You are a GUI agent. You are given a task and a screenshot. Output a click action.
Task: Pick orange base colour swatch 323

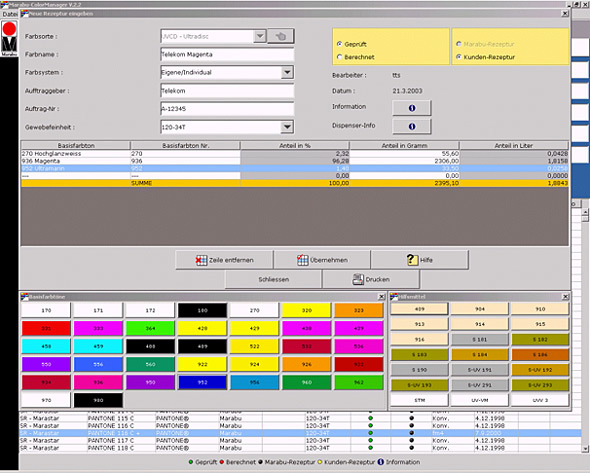(x=359, y=310)
